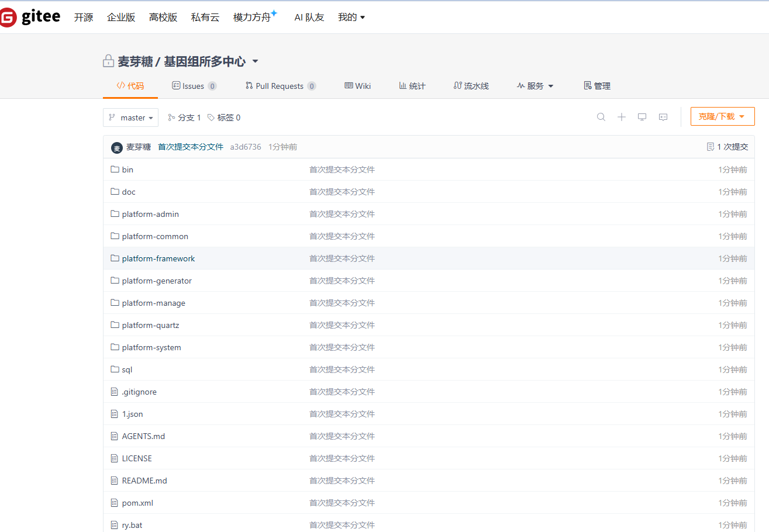Open the platform-system folder
The width and height of the screenshot is (769, 532).
tap(151, 347)
